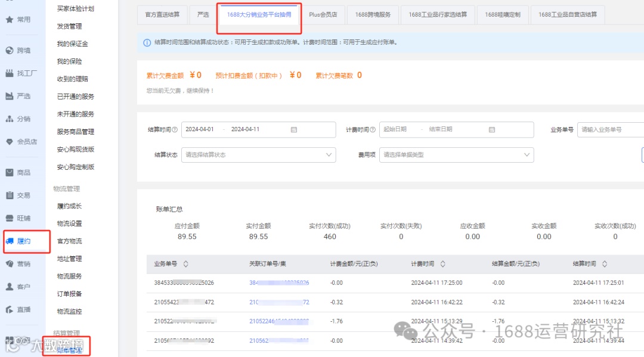Go to 物流监控
Image resolution: width=644 pixels, height=357 pixels.
(x=69, y=312)
